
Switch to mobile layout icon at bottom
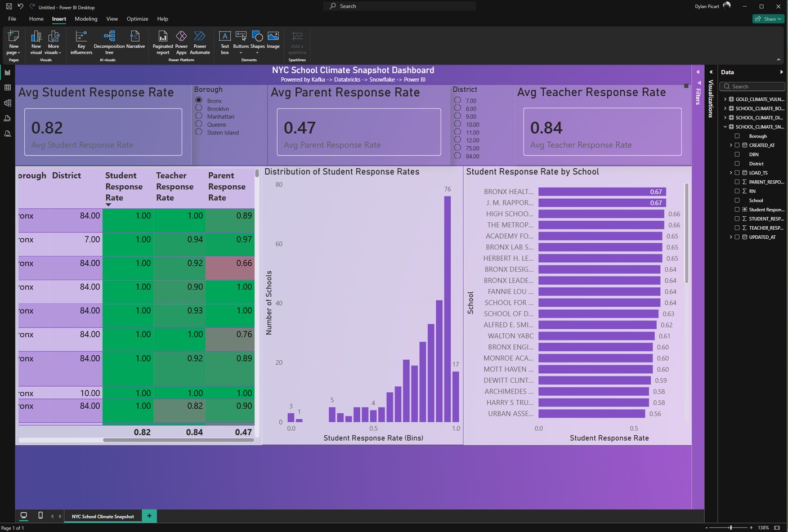tap(40, 516)
